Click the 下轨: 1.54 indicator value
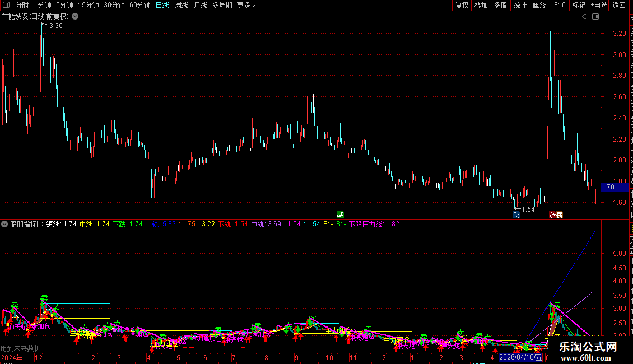Viewport: 633px width, 364px height. coord(233,224)
